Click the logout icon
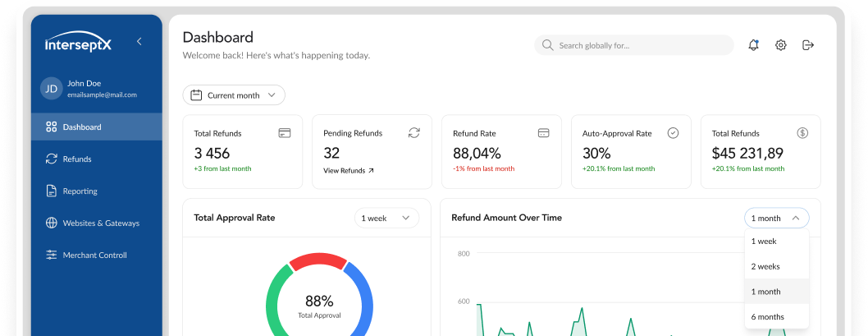868x336 pixels. tap(807, 45)
